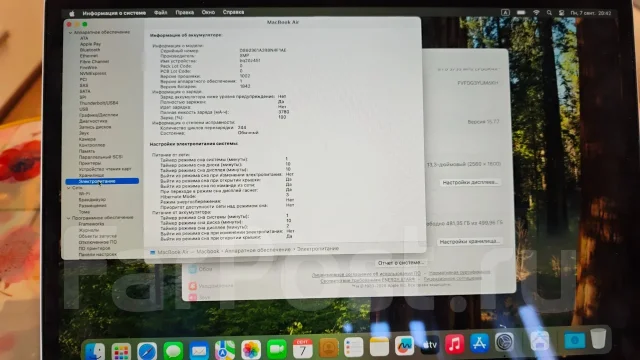
Task: Open the Нормативная сертификация link
Action: (459, 272)
